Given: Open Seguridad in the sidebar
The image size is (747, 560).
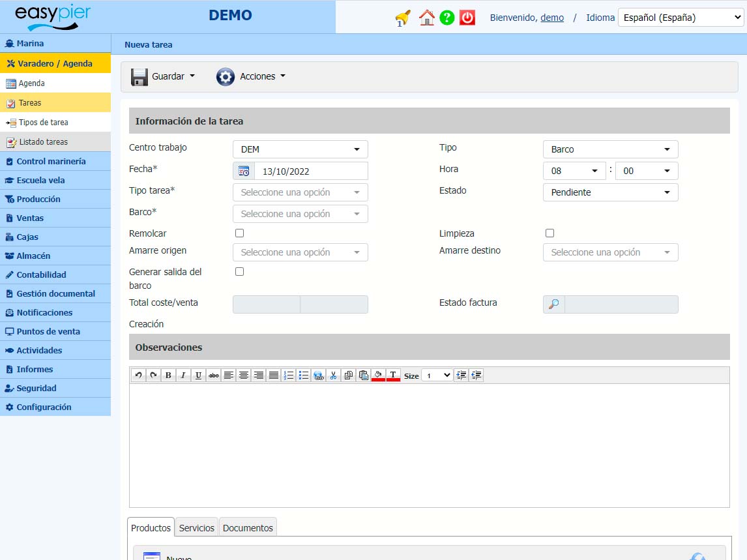Looking at the screenshot, I should click(x=55, y=388).
